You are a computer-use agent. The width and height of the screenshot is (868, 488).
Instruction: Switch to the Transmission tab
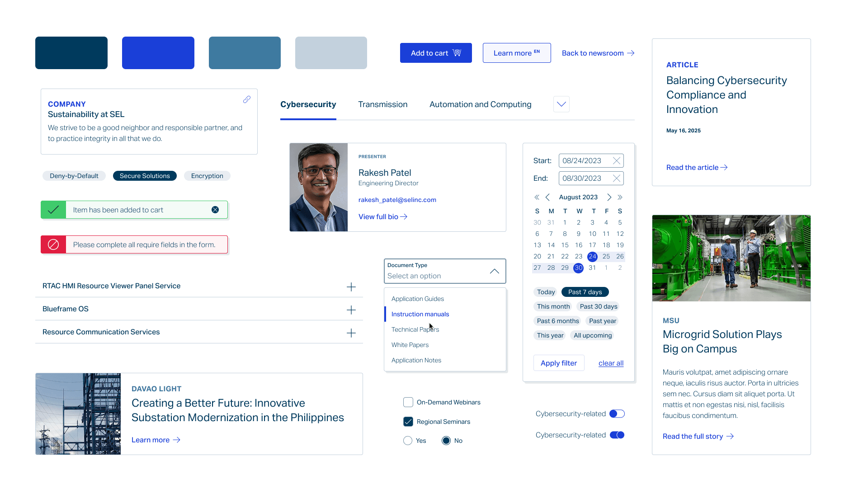tap(382, 105)
